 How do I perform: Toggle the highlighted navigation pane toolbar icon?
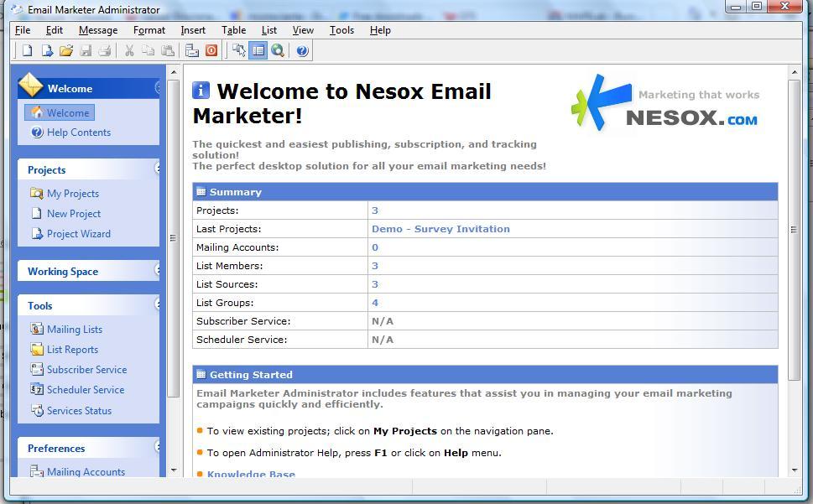tap(258, 50)
